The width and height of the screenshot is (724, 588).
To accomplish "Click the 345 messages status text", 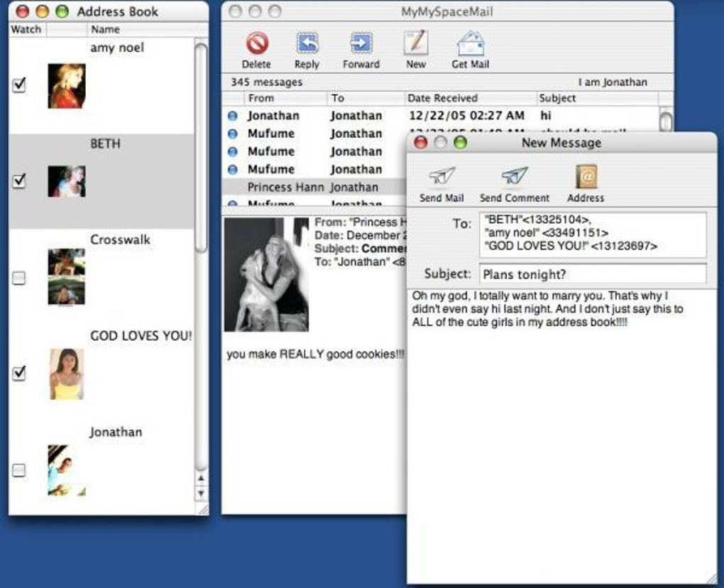I will click(x=266, y=82).
